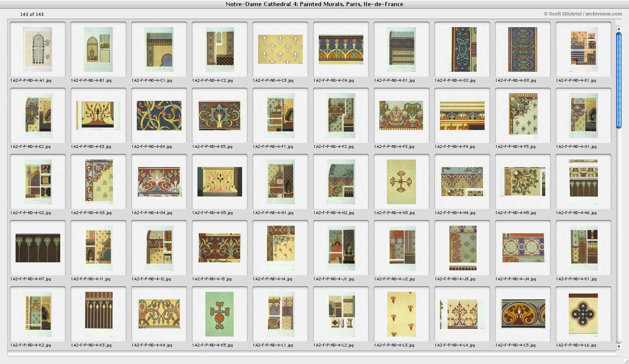Viewport: 629px width, 364px height.
Task: Click the blue vertical scrollbar thumb
Action: (x=619, y=81)
